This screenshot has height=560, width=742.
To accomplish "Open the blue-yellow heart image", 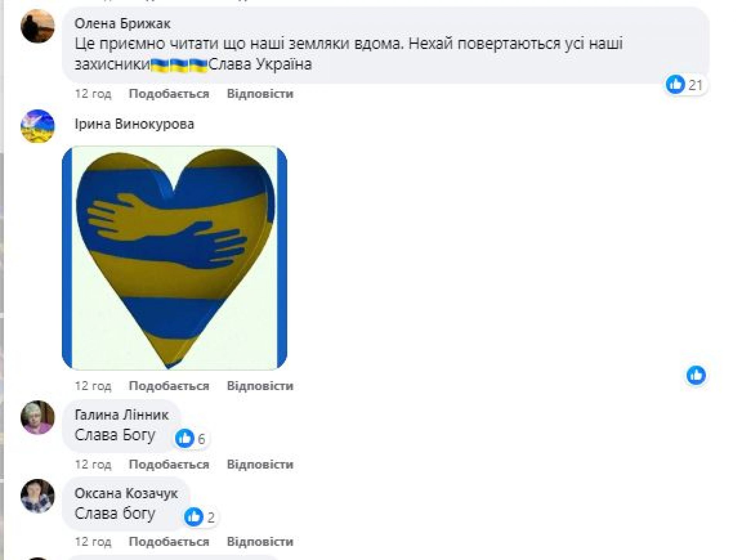I will click(174, 258).
